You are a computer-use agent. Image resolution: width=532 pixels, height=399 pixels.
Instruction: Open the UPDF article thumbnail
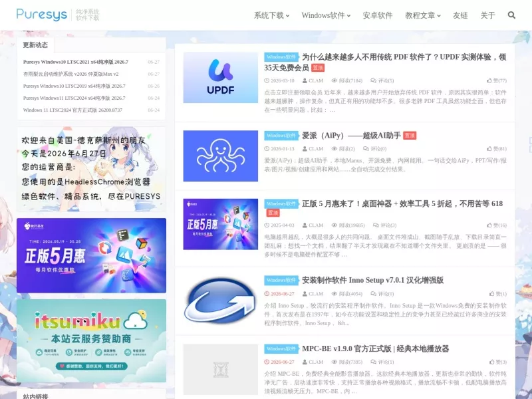221,77
